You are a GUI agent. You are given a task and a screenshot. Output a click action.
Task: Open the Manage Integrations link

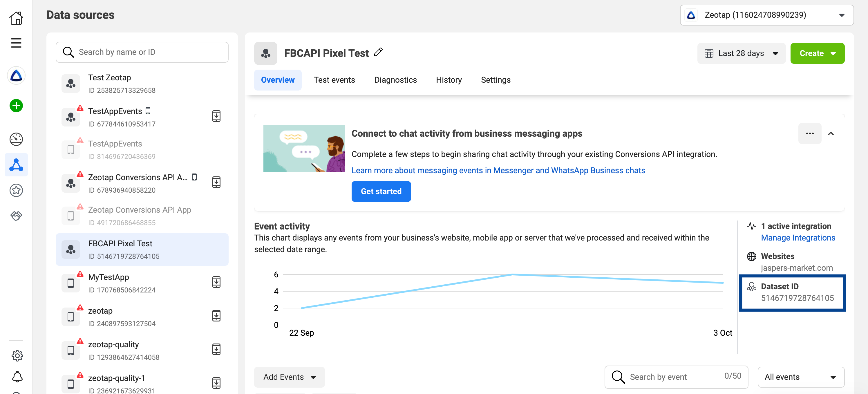coord(798,238)
